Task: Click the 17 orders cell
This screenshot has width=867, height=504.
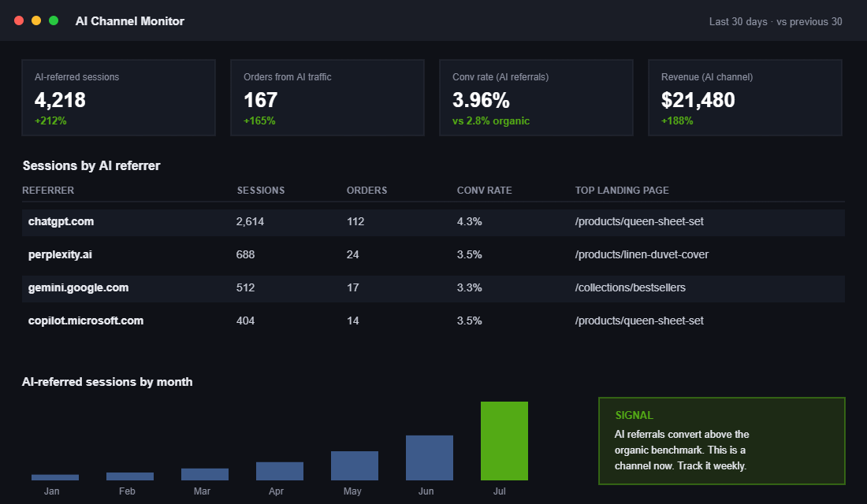Action: pyautogui.click(x=353, y=288)
